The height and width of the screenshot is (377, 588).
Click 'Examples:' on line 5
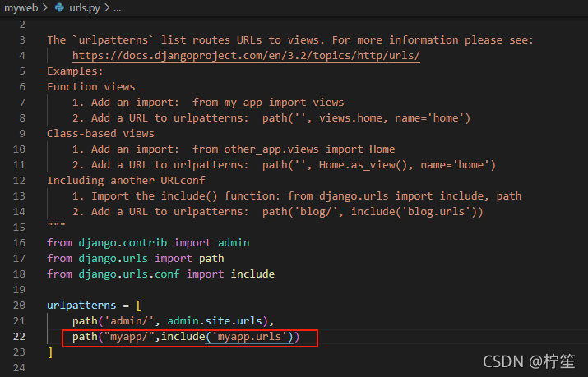(75, 71)
